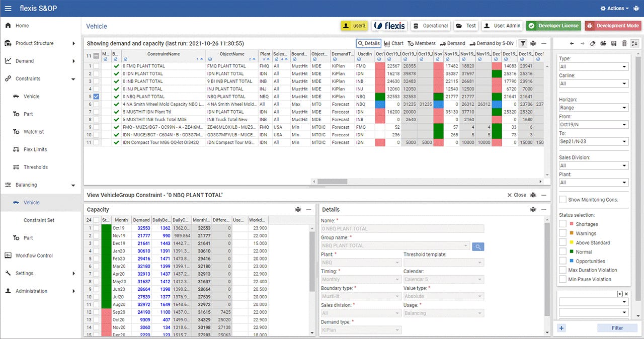Open the Demand truck view
Image resolution: width=644 pixels, height=339 pixels.
pyautogui.click(x=452, y=44)
